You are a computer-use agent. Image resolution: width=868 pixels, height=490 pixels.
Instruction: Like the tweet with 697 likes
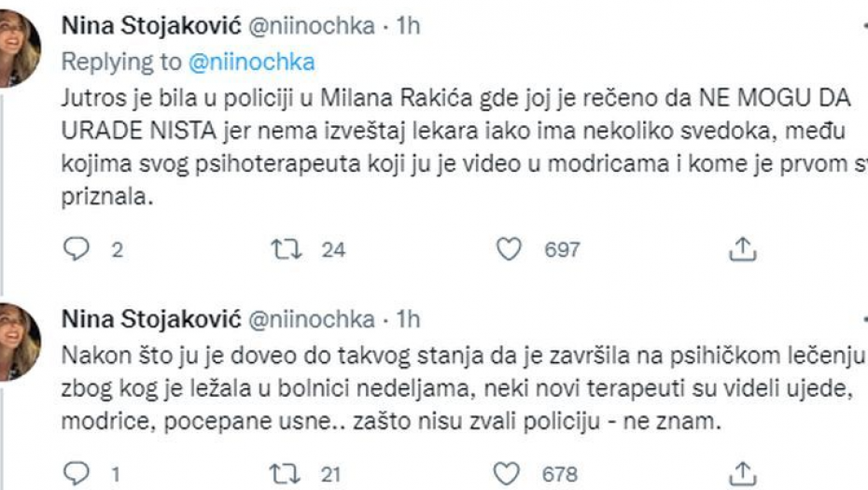click(509, 249)
